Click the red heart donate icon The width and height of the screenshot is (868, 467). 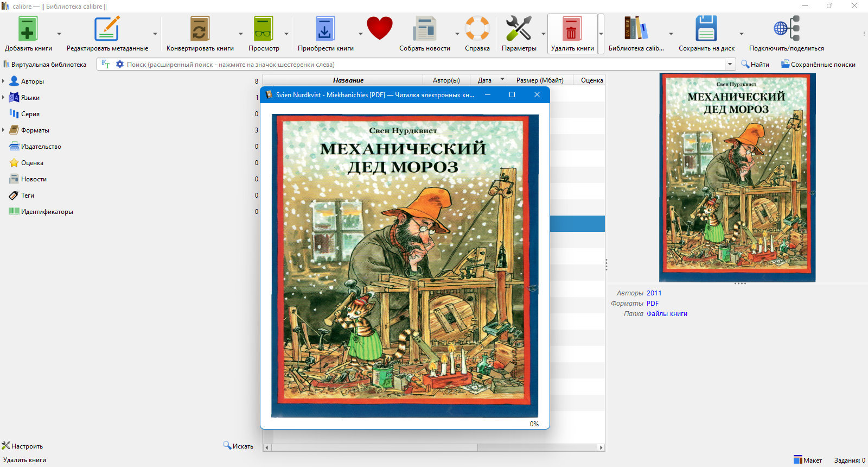(x=379, y=28)
